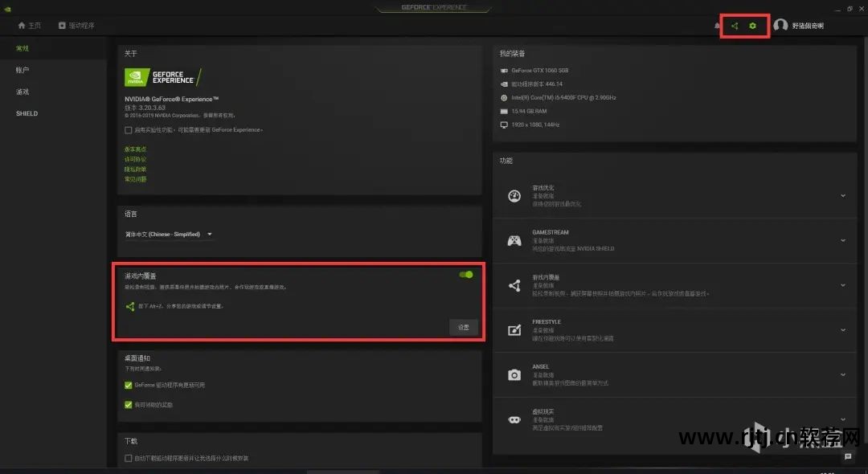868x474 pixels.
Task: Open the share overlay icon in the top bar
Action: click(735, 26)
